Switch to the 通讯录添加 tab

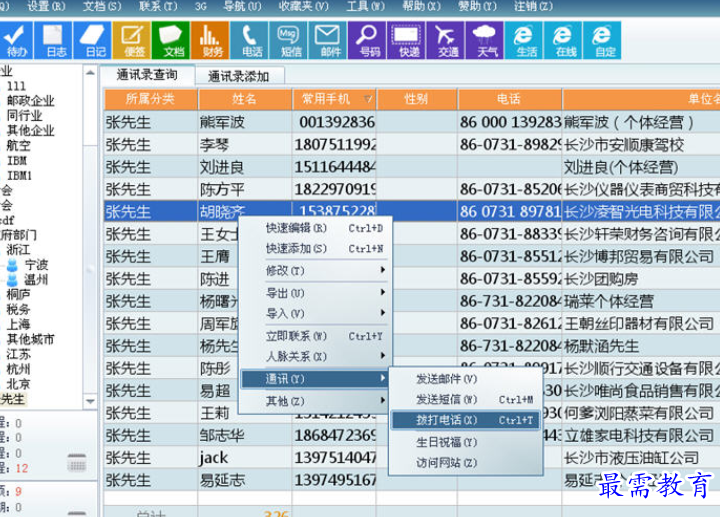[x=238, y=76]
